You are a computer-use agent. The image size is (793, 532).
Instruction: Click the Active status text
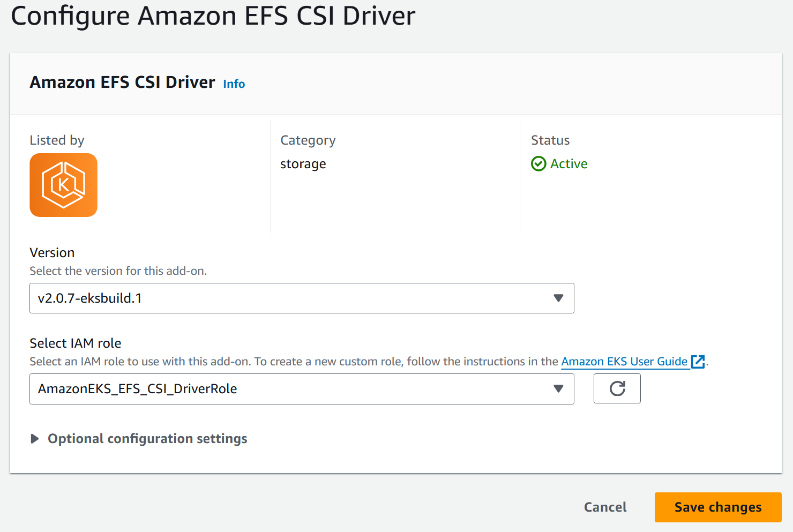[x=568, y=163]
